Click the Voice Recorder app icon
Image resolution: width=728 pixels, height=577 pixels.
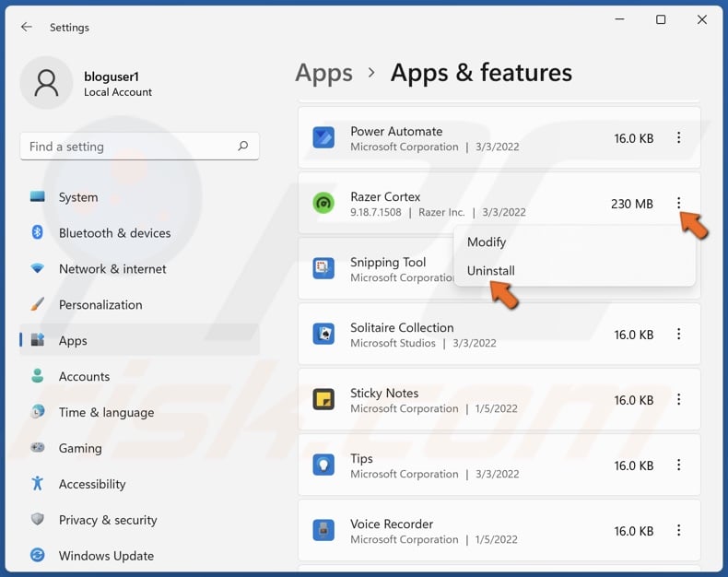pos(323,531)
